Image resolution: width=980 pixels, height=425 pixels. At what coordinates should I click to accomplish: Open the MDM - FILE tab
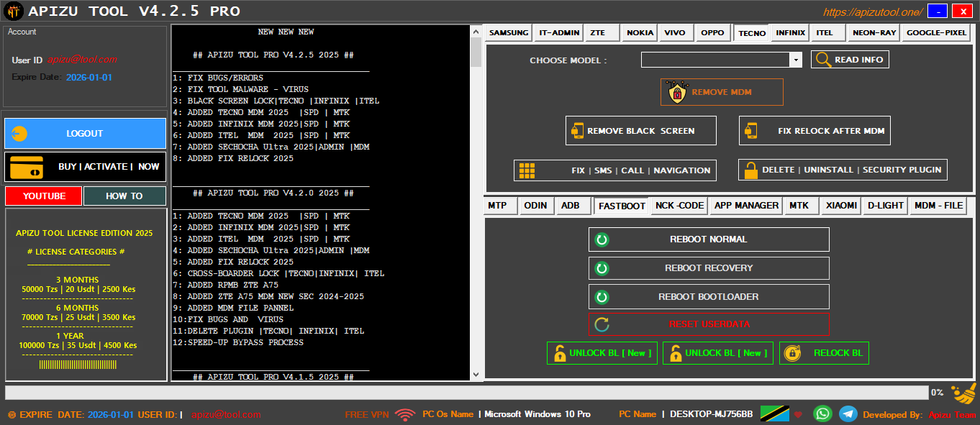point(938,206)
